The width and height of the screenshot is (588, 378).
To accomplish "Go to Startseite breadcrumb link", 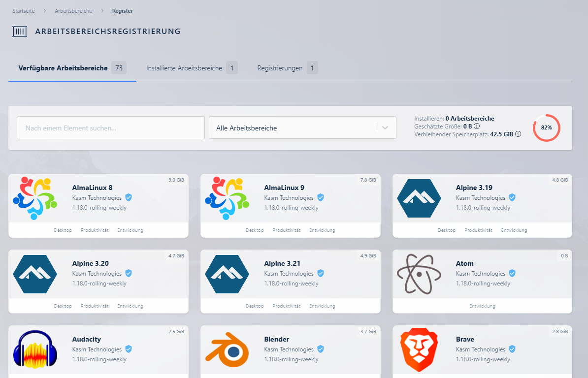I will point(24,11).
